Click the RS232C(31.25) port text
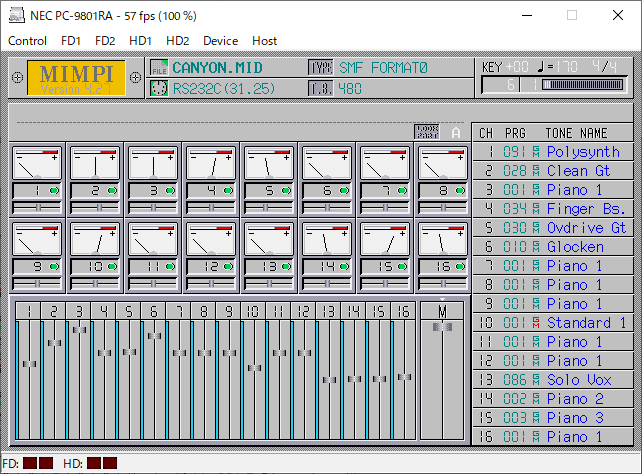Image resolution: width=642 pixels, height=474 pixels. click(224, 88)
